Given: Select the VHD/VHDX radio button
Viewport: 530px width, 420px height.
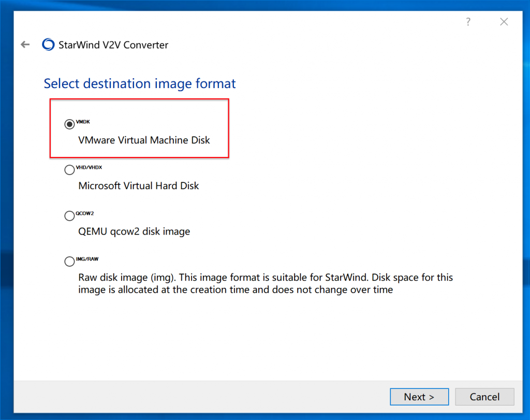Looking at the screenshot, I should coord(69,170).
